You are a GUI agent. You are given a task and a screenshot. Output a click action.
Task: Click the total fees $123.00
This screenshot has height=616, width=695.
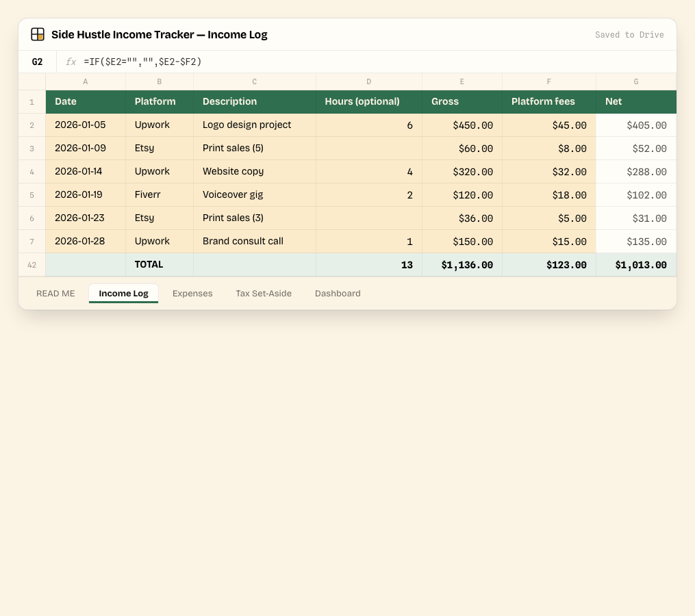click(549, 265)
